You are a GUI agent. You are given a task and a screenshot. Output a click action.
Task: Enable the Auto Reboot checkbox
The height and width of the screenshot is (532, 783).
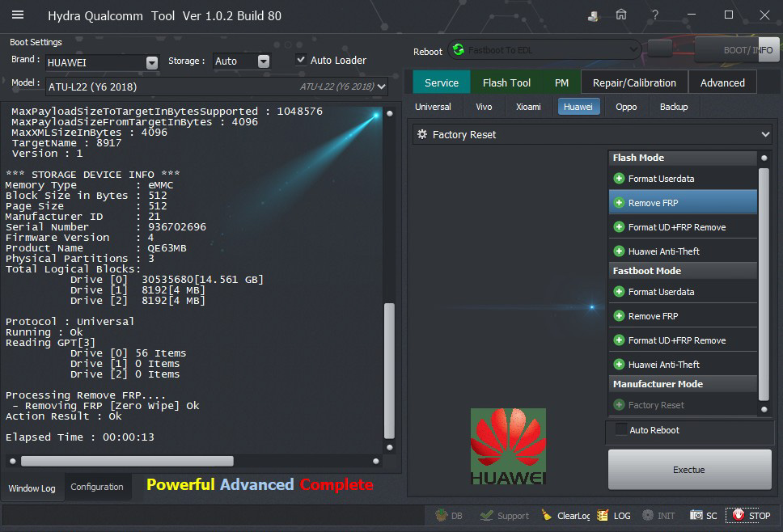click(x=621, y=430)
